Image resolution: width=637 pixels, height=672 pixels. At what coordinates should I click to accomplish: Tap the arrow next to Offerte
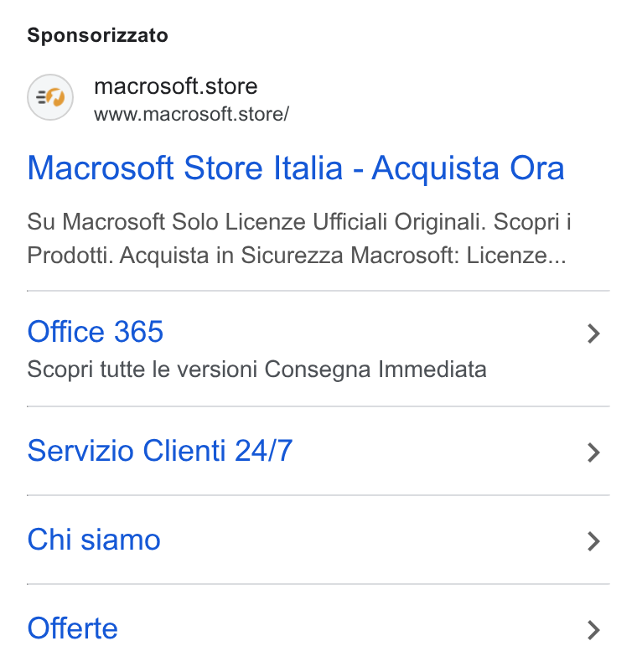(x=593, y=630)
